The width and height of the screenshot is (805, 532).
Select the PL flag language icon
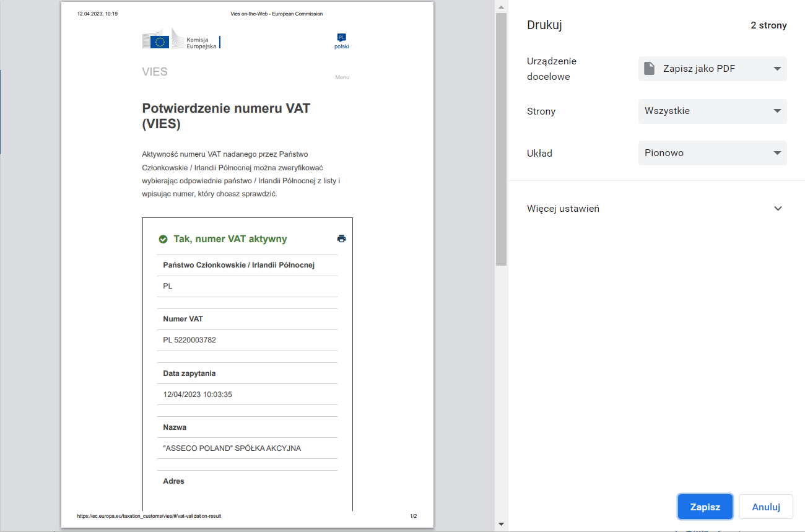341,38
